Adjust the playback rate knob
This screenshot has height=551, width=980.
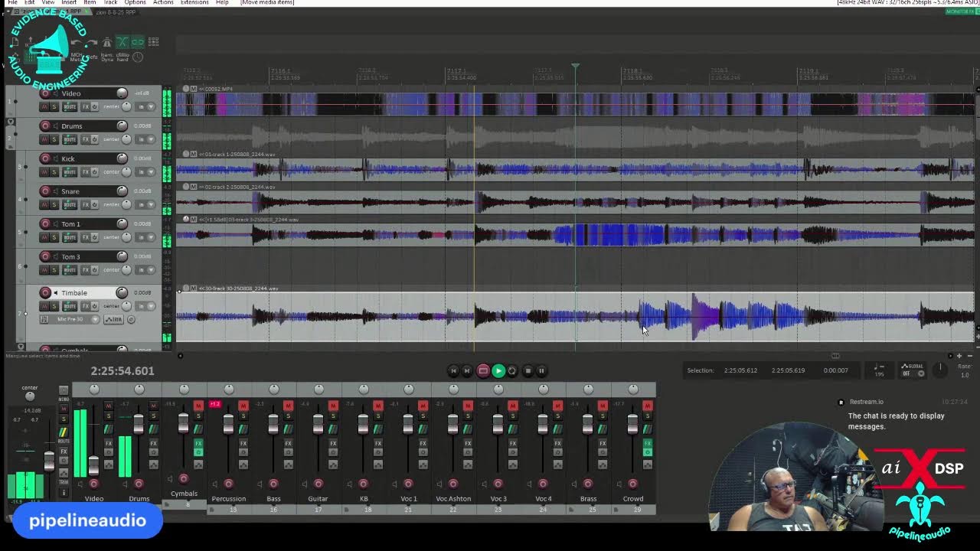pyautogui.click(x=940, y=369)
